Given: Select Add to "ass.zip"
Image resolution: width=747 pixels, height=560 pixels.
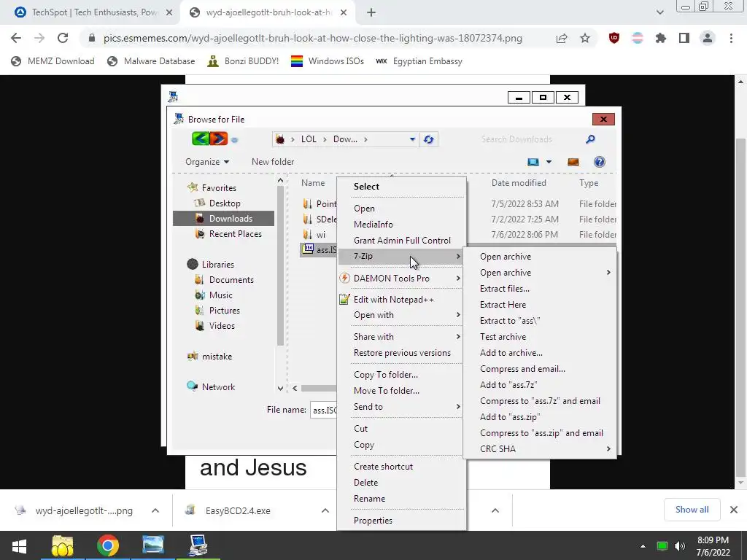Looking at the screenshot, I should tap(510, 416).
